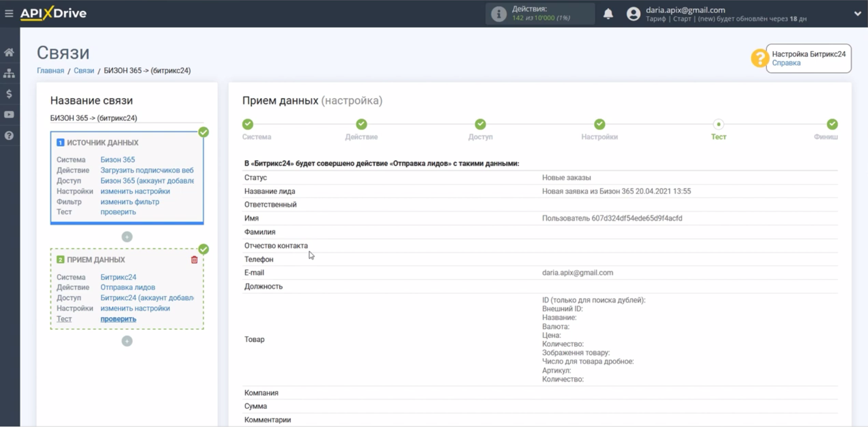Click the orange question mark help icon
The height and width of the screenshot is (427, 868).
click(760, 58)
